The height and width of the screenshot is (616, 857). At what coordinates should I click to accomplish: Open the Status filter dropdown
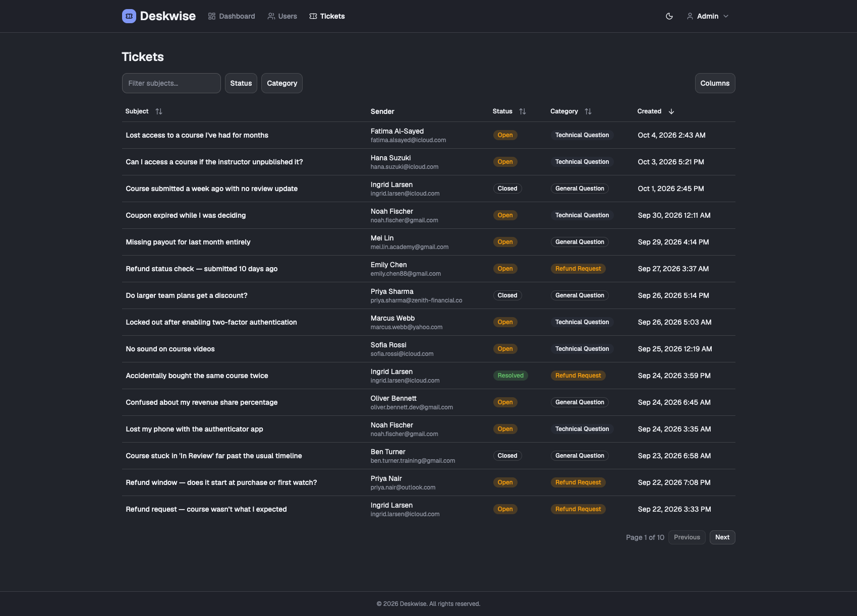coord(241,83)
